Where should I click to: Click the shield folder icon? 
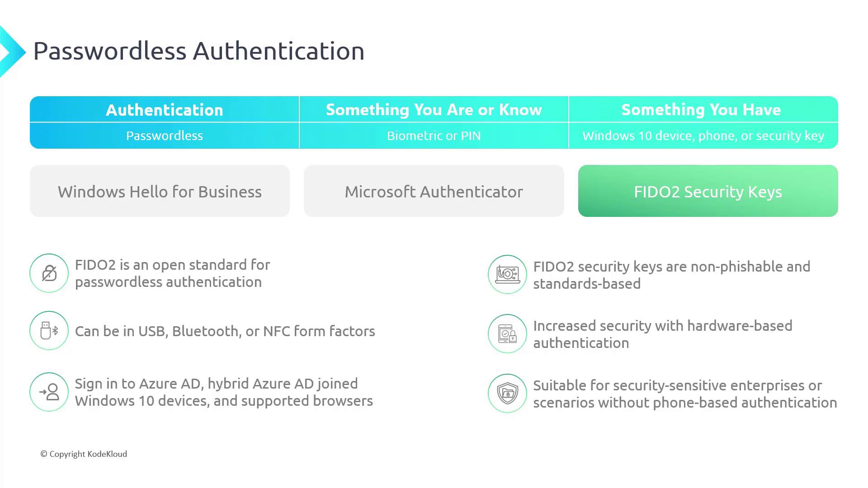507,393
